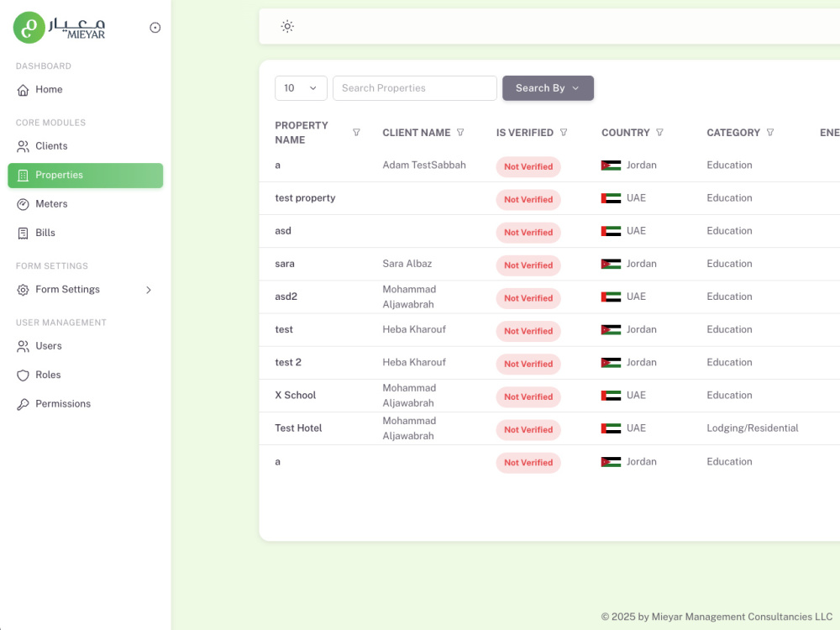The width and height of the screenshot is (840, 630).
Task: Click the Roles shield icon
Action: click(23, 375)
